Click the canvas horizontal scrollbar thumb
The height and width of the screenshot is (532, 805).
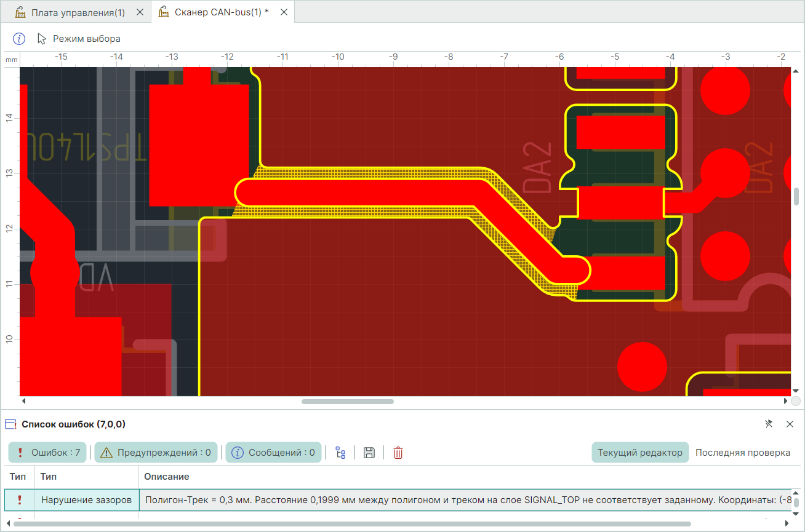tap(347, 402)
